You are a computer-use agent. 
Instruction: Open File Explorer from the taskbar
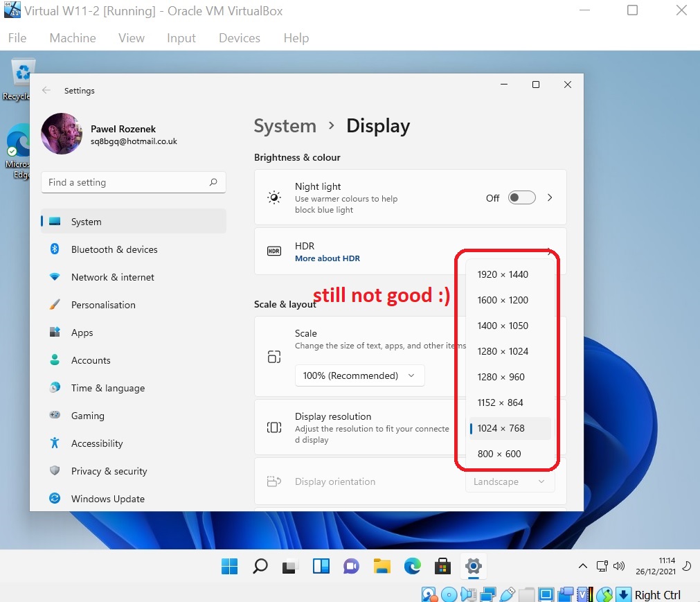point(382,566)
